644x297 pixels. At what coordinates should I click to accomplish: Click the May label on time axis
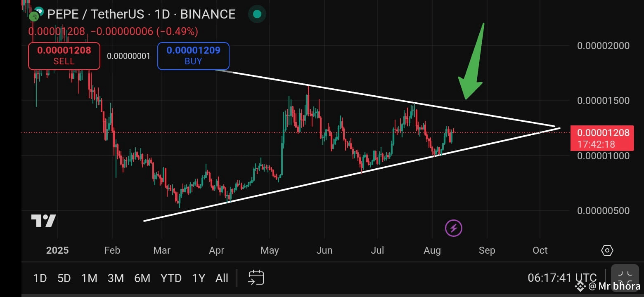(270, 250)
